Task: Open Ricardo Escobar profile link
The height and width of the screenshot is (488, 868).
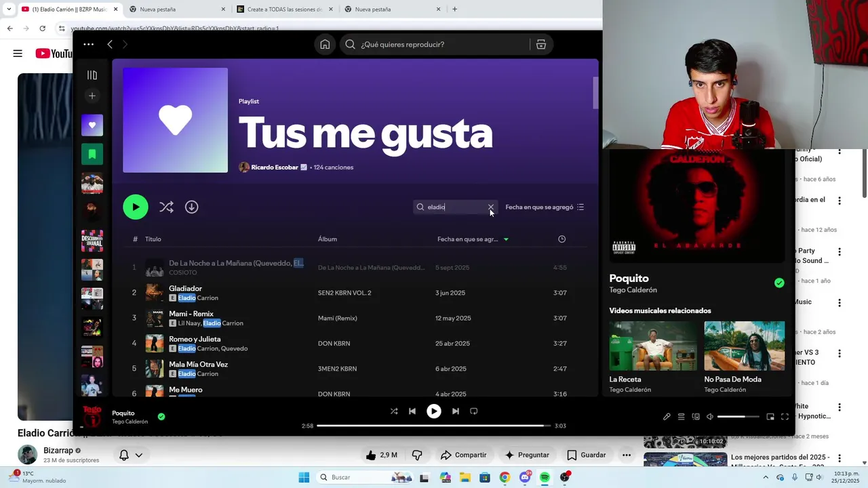Action: pos(275,167)
